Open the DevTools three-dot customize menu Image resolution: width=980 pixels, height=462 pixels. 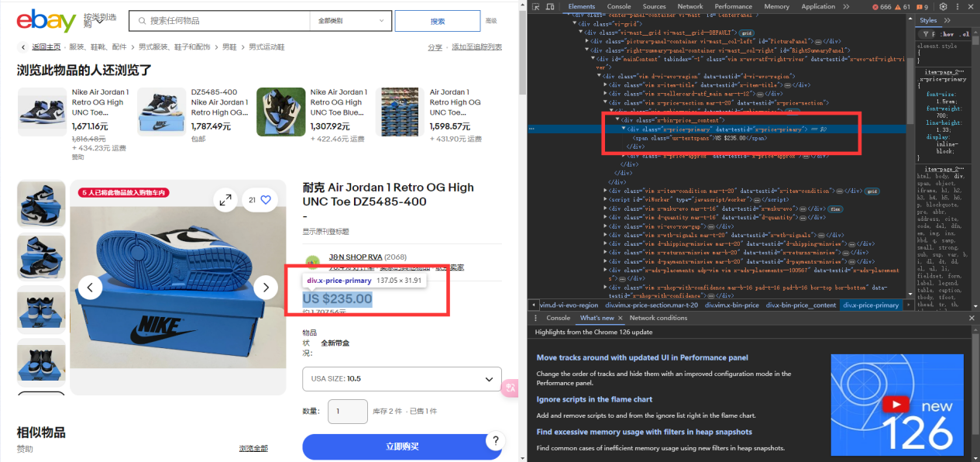click(x=958, y=6)
